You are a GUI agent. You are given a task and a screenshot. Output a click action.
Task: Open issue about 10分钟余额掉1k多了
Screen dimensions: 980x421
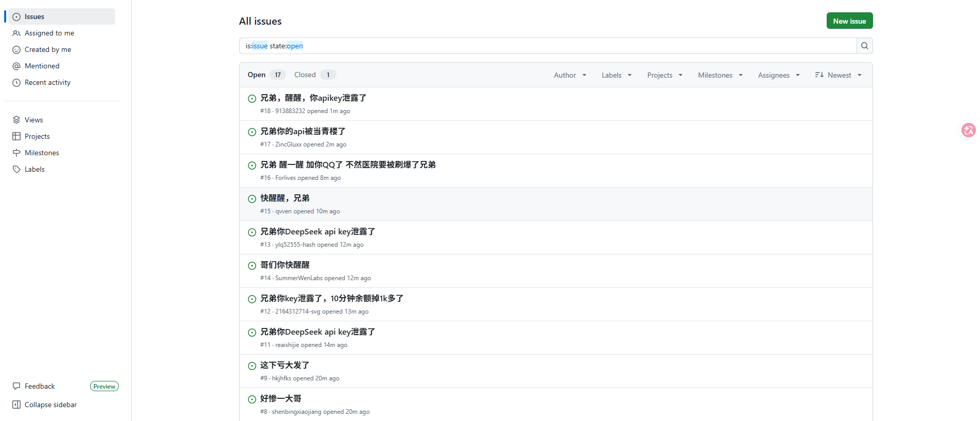[332, 298]
